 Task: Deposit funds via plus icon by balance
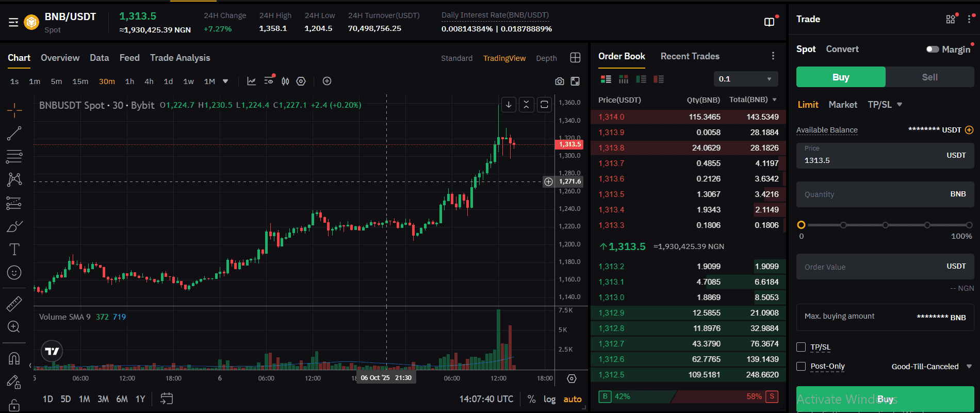[x=969, y=130]
